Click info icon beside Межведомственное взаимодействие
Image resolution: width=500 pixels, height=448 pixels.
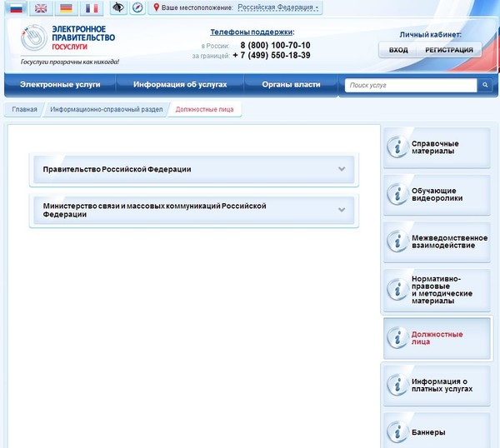[x=397, y=241]
